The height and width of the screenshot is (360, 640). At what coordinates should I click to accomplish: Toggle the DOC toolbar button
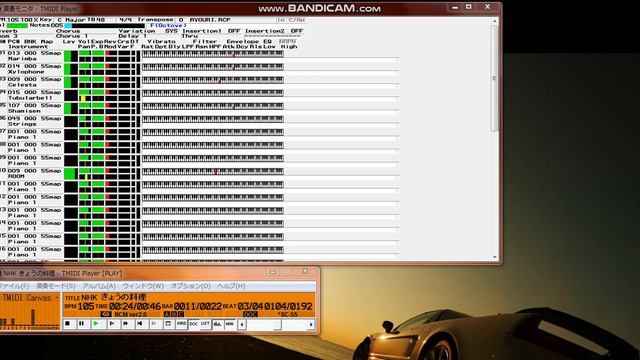pyautogui.click(x=193, y=324)
